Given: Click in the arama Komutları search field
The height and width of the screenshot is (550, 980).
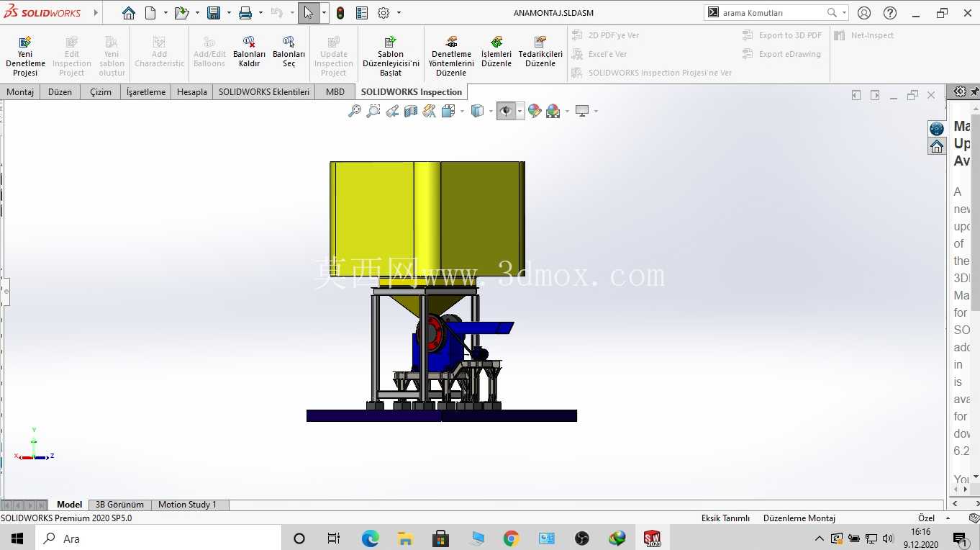Looking at the screenshot, I should (773, 13).
